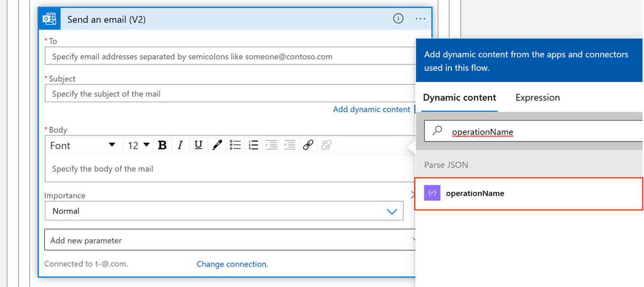Open the Add new parameter dropdown
The height and width of the screenshot is (287, 644).
[x=230, y=240]
